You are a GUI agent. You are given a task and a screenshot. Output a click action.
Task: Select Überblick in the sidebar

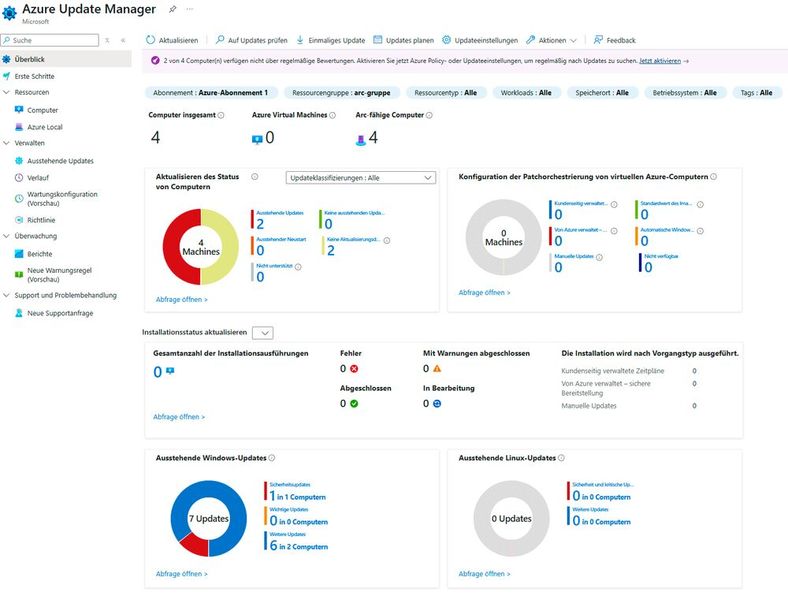point(66,59)
